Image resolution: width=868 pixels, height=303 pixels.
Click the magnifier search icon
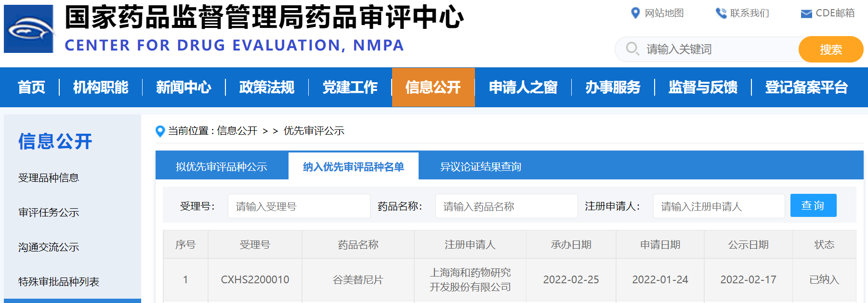[x=632, y=49]
